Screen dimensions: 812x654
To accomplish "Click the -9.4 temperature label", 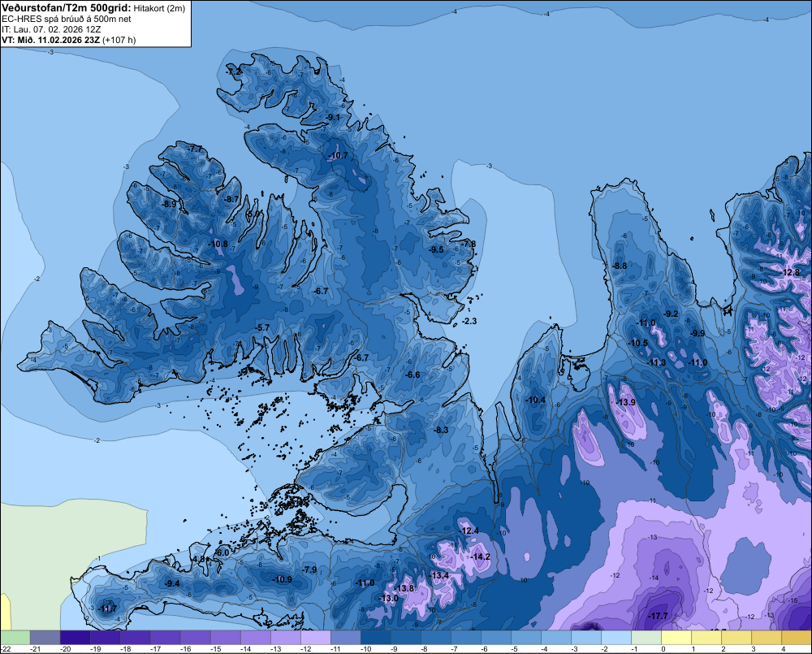I will [x=172, y=583].
